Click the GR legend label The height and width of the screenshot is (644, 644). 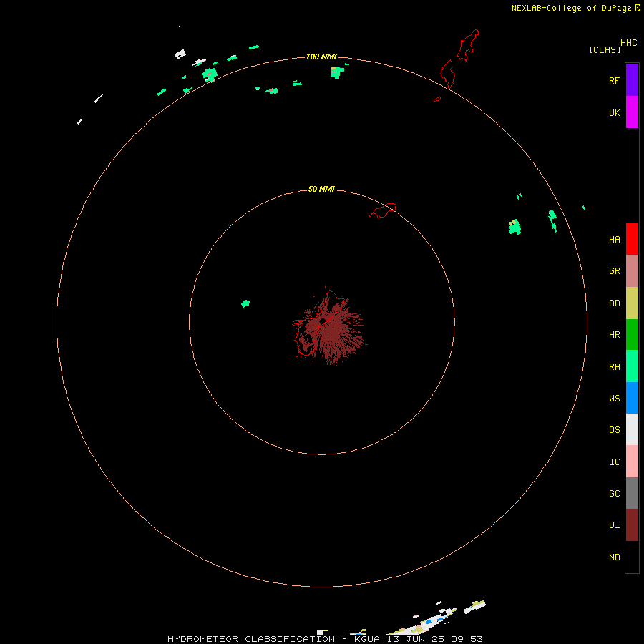pos(614,271)
